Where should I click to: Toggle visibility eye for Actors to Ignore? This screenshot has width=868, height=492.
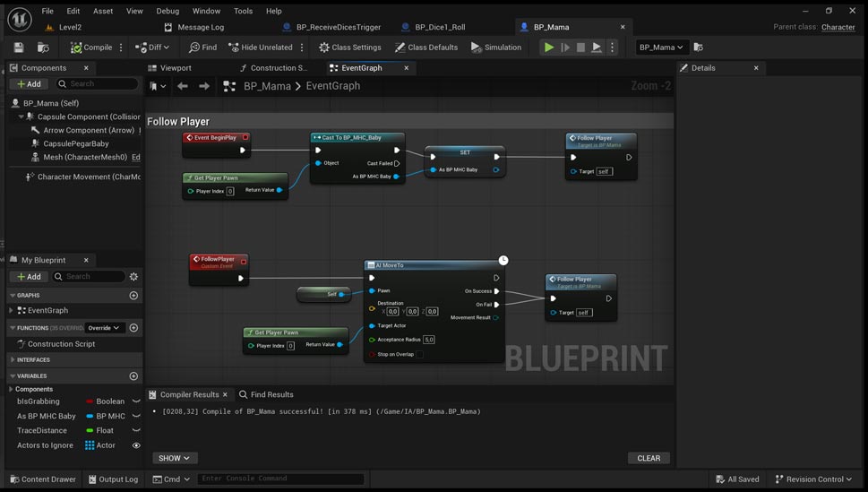136,445
